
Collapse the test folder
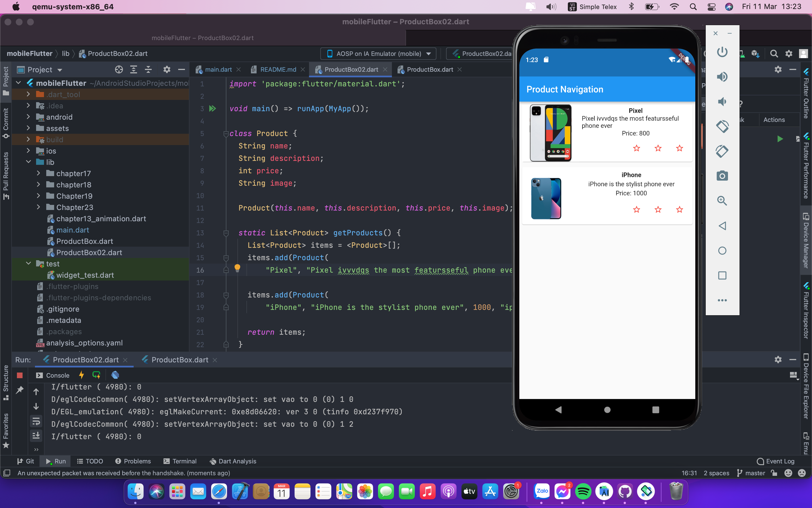click(28, 264)
